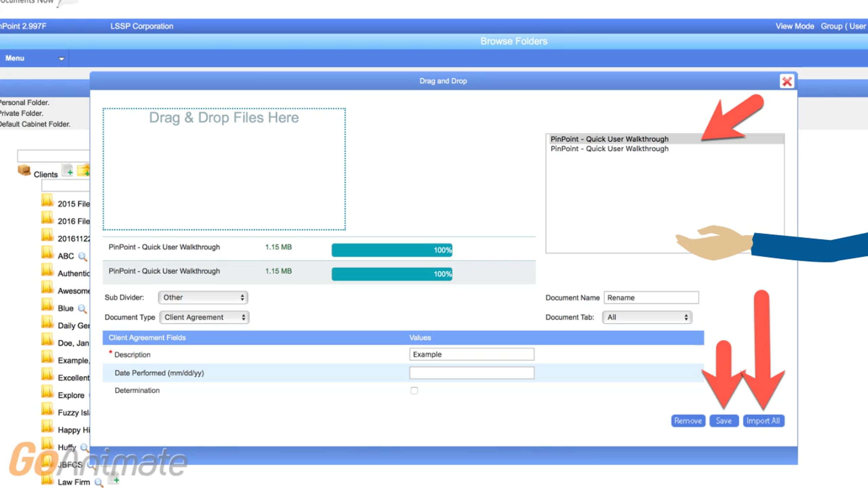The height and width of the screenshot is (488, 868).
Task: Click the Private Folder text
Action: (22, 114)
